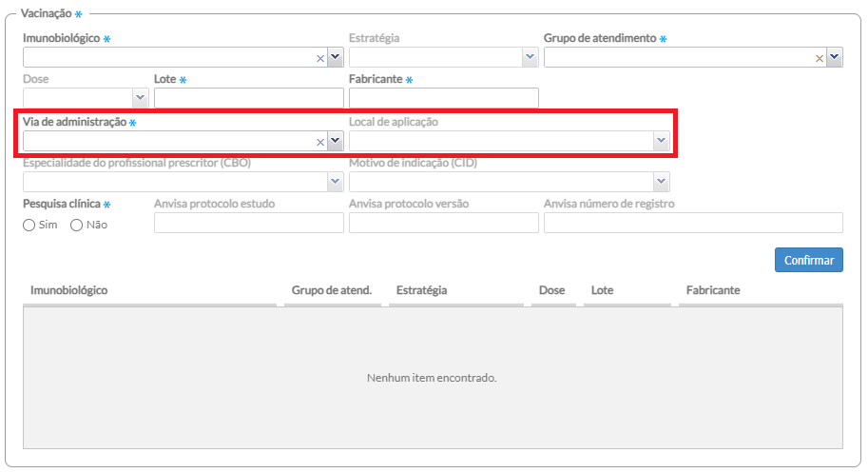Expand the Local de aplicação dropdown
This screenshot has width=868, height=473.
coord(661,141)
